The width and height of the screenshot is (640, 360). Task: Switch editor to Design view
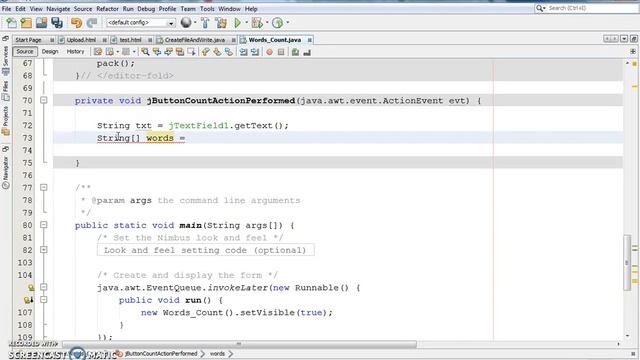(50, 51)
